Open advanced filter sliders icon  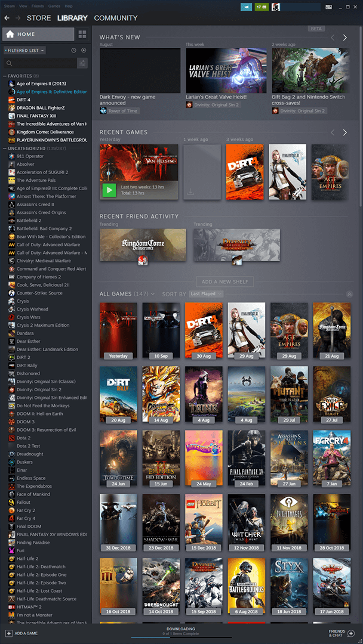click(x=82, y=63)
